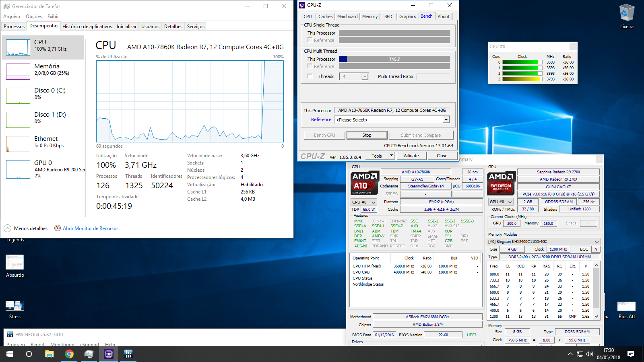Enable Single Thread Reference checkbox
644x362 pixels.
tap(310, 40)
